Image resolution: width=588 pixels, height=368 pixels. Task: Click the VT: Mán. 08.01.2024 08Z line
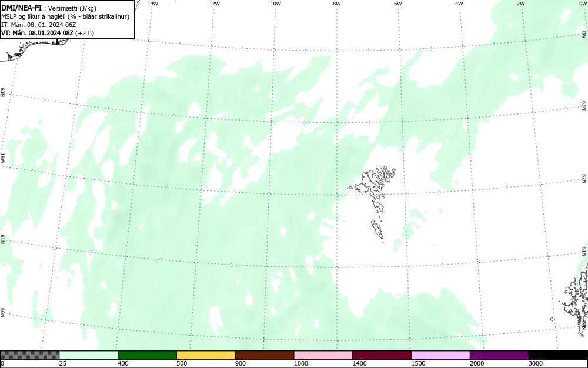(x=48, y=33)
